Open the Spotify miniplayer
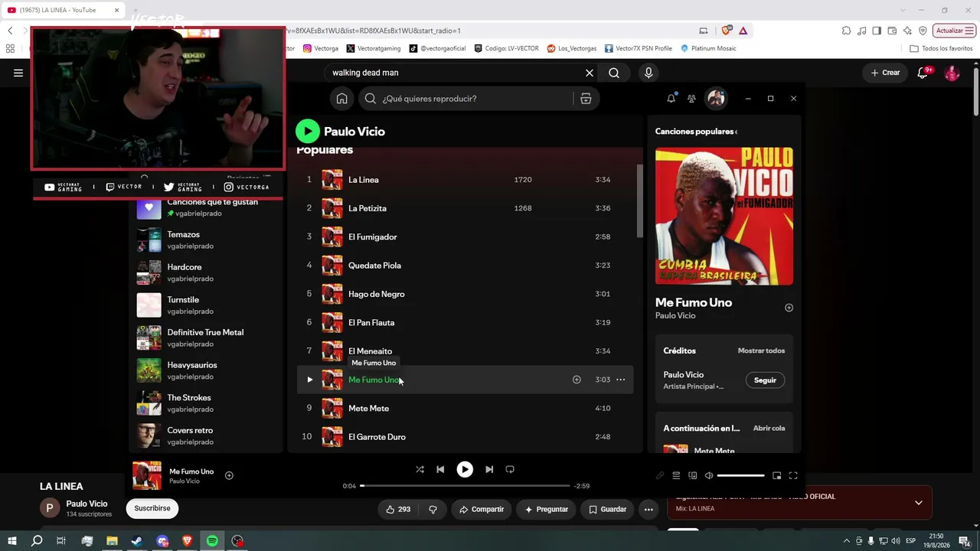980x551 pixels. coord(776,475)
